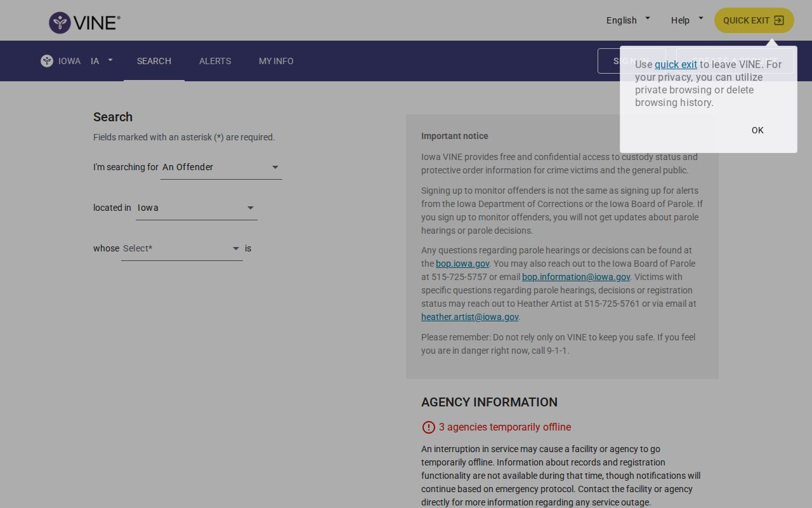Open the bop.iowa.gov link
The width and height of the screenshot is (812, 508).
point(462,264)
